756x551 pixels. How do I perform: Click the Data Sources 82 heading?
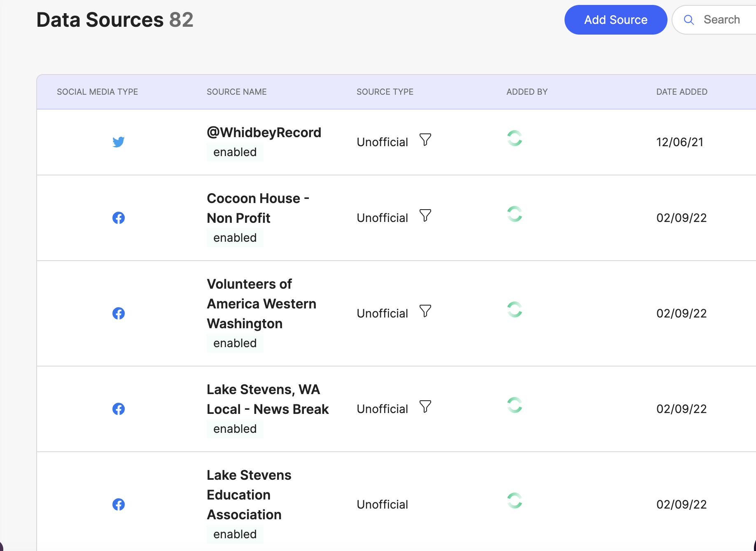click(115, 20)
